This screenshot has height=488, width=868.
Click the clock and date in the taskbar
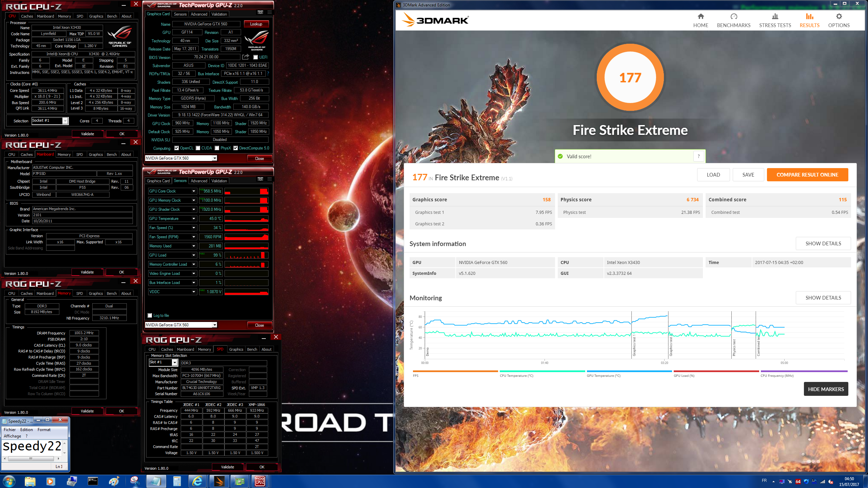pos(849,482)
